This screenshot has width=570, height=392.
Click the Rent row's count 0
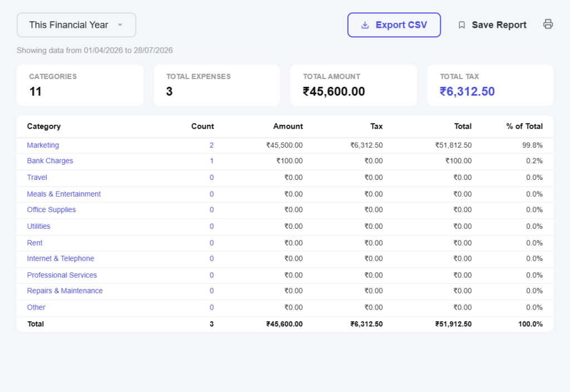tap(212, 243)
